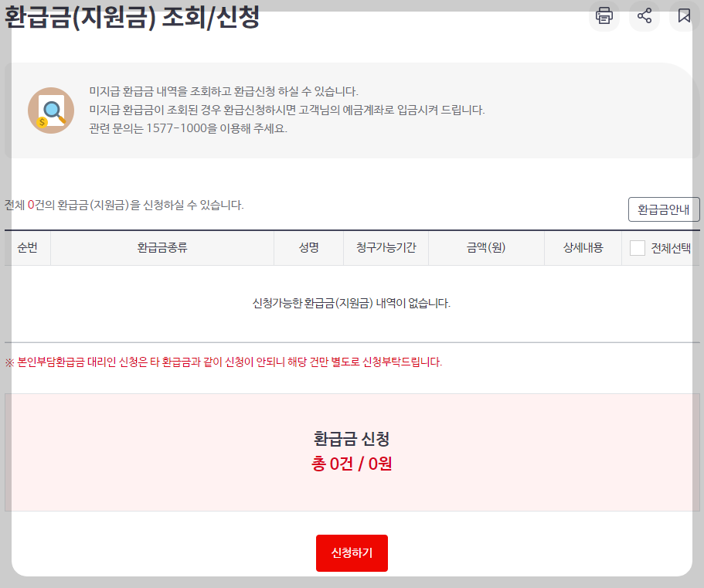Click the 상세내용 column header
The image size is (704, 588).
point(583,247)
